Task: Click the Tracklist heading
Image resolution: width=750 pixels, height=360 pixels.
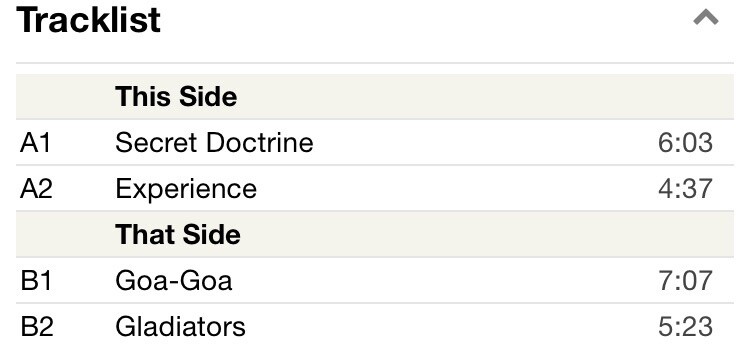Action: [88, 21]
